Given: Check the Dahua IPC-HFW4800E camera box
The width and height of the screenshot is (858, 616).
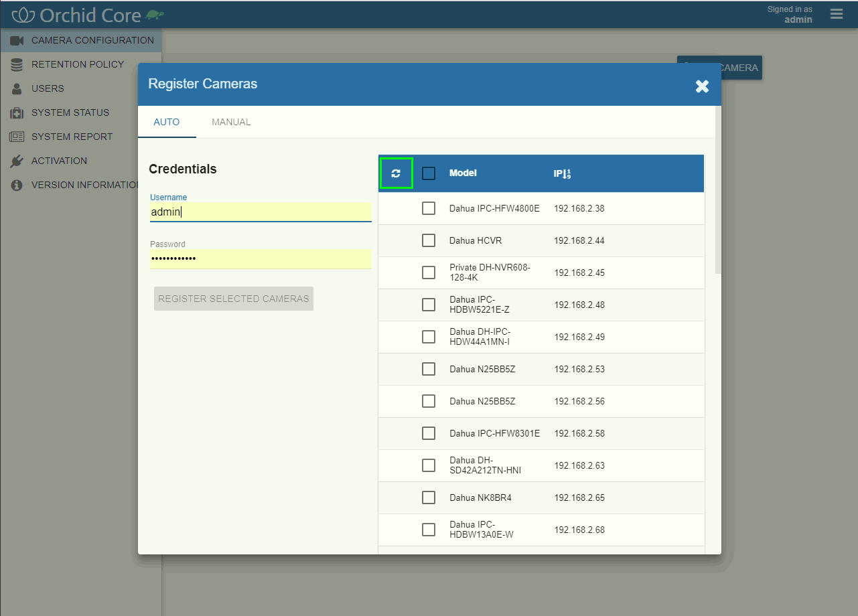Looking at the screenshot, I should click(429, 208).
